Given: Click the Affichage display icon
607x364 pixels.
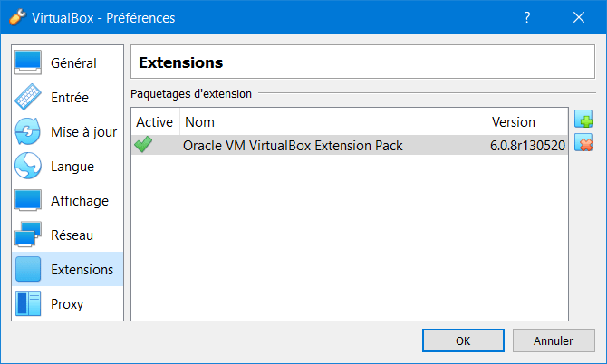Looking at the screenshot, I should [x=28, y=200].
